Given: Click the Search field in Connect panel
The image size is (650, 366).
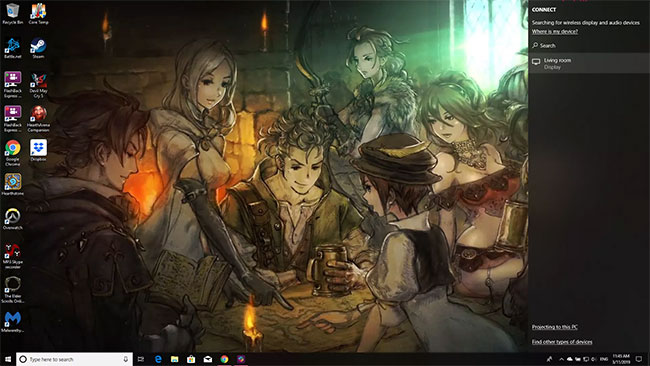Looking at the screenshot, I should [x=589, y=46].
